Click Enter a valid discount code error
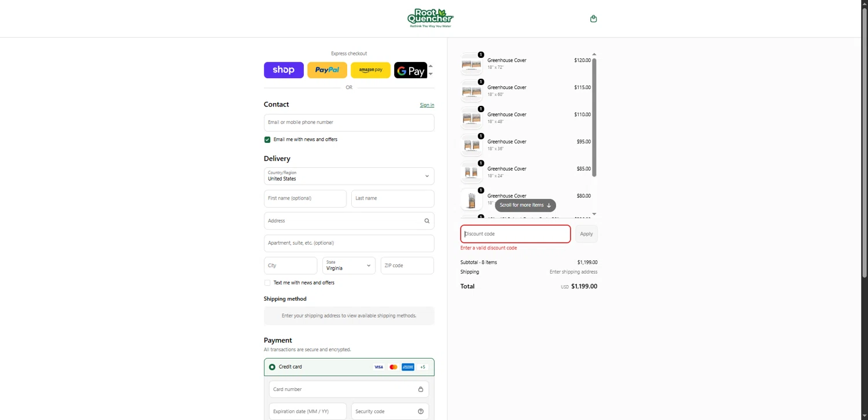 489,248
